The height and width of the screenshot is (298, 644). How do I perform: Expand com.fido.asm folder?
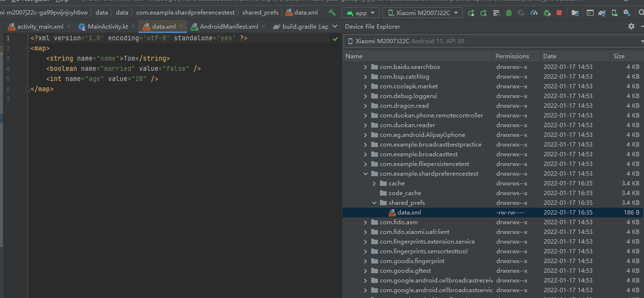click(365, 222)
